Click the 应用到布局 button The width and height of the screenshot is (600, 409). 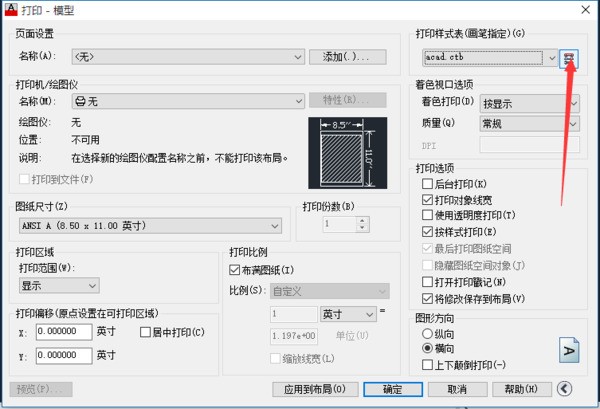[x=315, y=389]
